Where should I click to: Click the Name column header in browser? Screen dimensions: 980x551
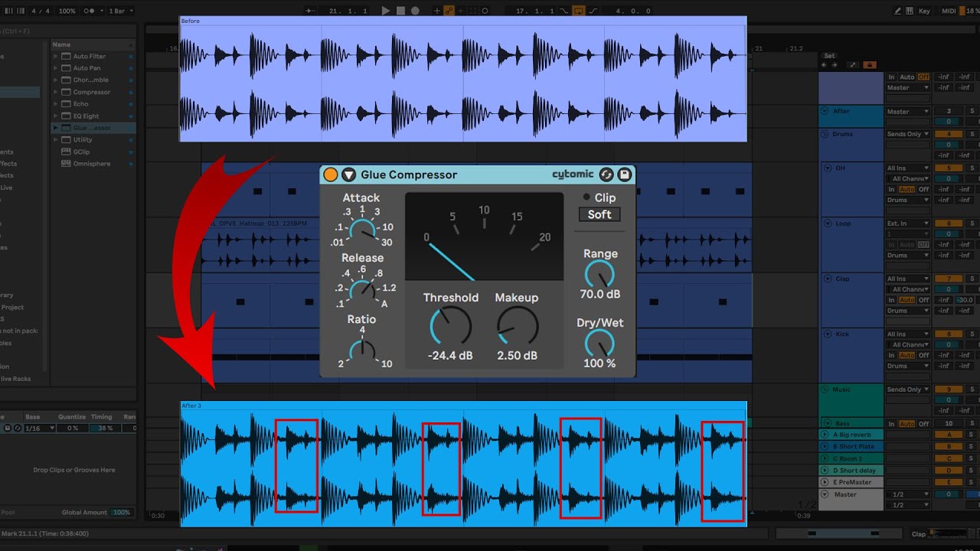tap(93, 44)
